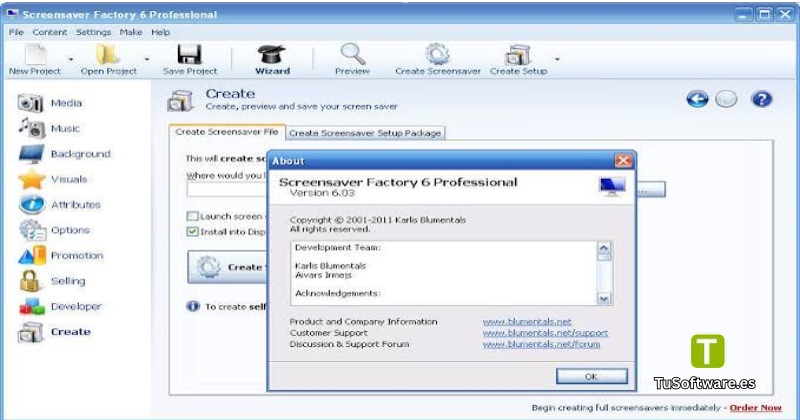Image resolution: width=800 pixels, height=420 pixels.
Task: Open www.blumentals.net link
Action: (x=527, y=322)
